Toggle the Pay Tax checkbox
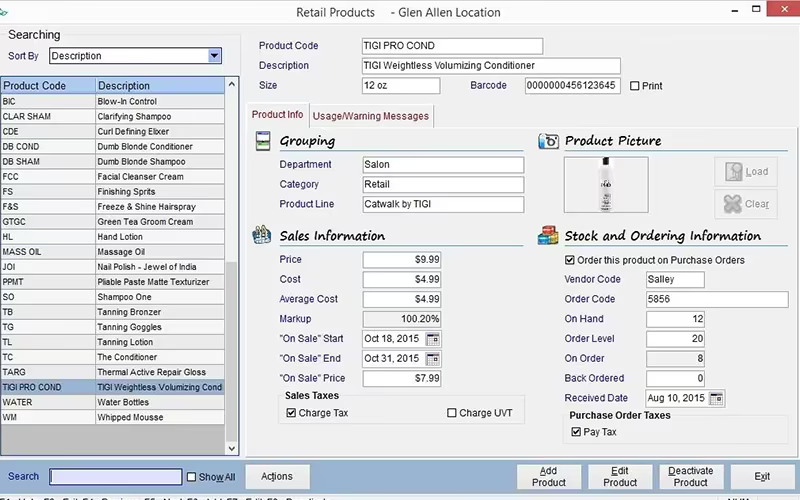The width and height of the screenshot is (800, 500). point(576,432)
